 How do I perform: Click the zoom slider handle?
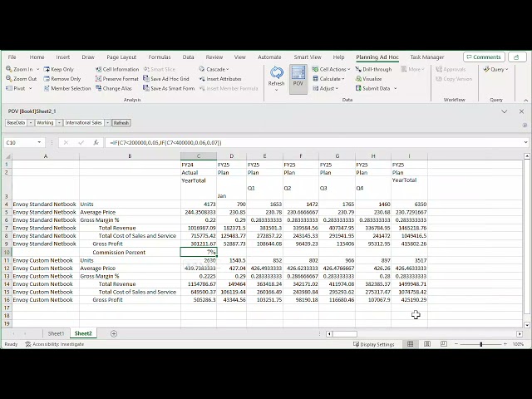pyautogui.click(x=480, y=344)
